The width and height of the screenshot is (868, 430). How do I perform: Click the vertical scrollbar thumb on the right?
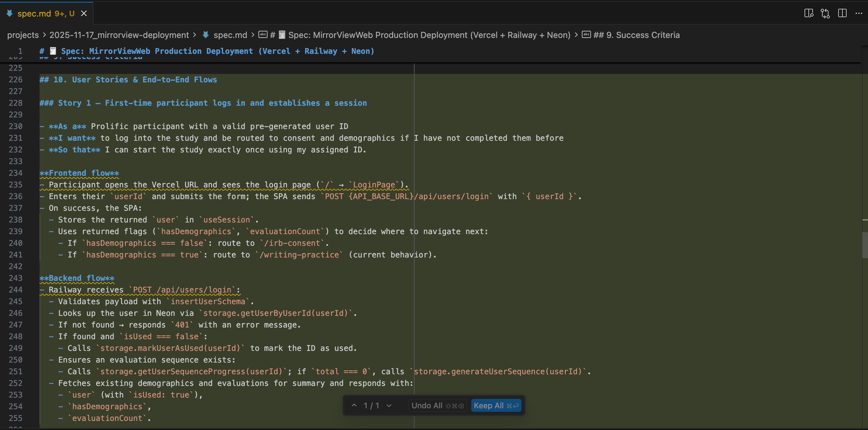(865, 245)
